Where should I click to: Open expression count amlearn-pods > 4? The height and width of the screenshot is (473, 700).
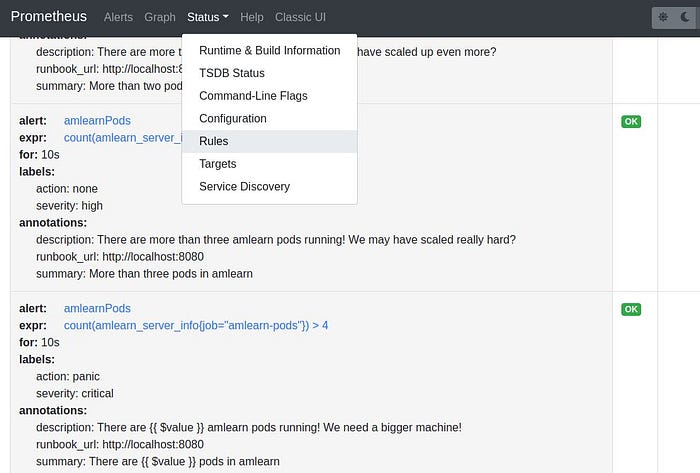tap(196, 326)
